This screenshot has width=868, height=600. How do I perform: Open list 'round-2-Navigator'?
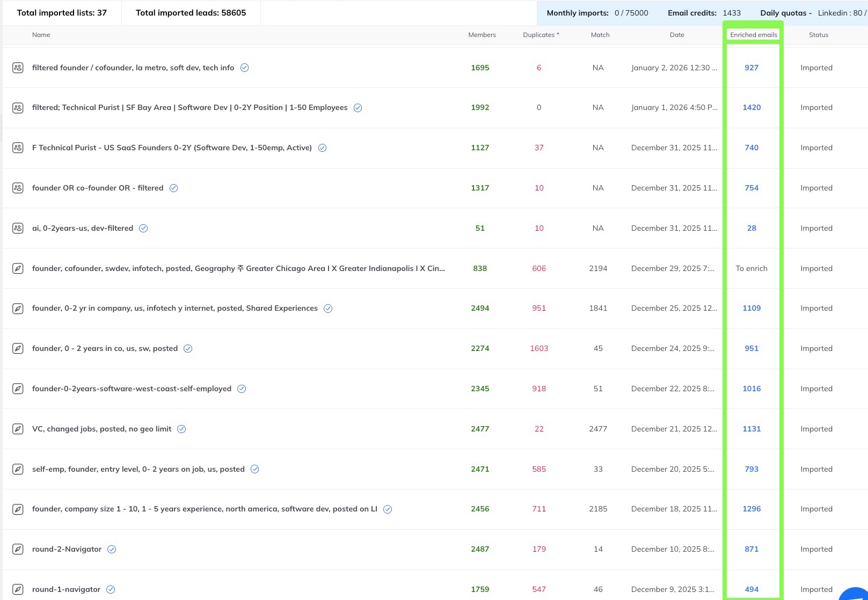(67, 549)
